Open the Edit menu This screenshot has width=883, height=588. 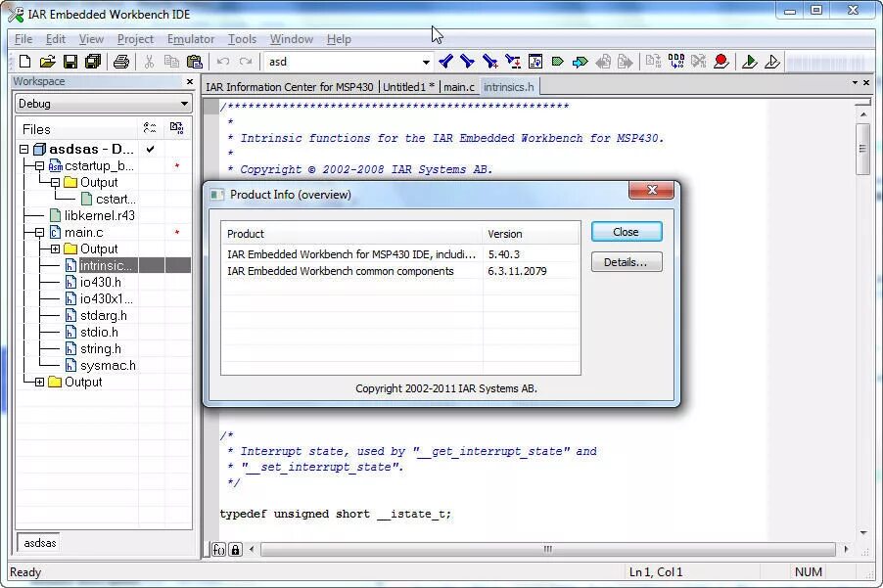click(x=56, y=39)
